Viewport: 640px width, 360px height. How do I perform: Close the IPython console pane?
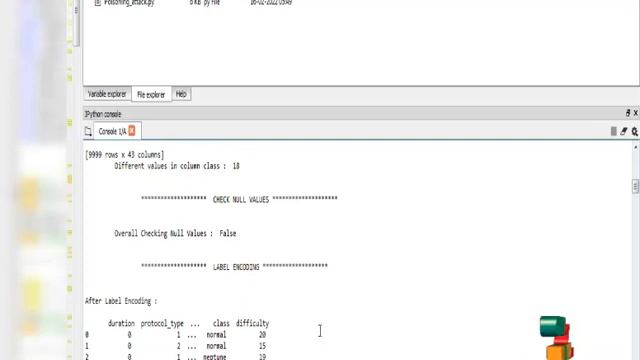[x=636, y=113]
